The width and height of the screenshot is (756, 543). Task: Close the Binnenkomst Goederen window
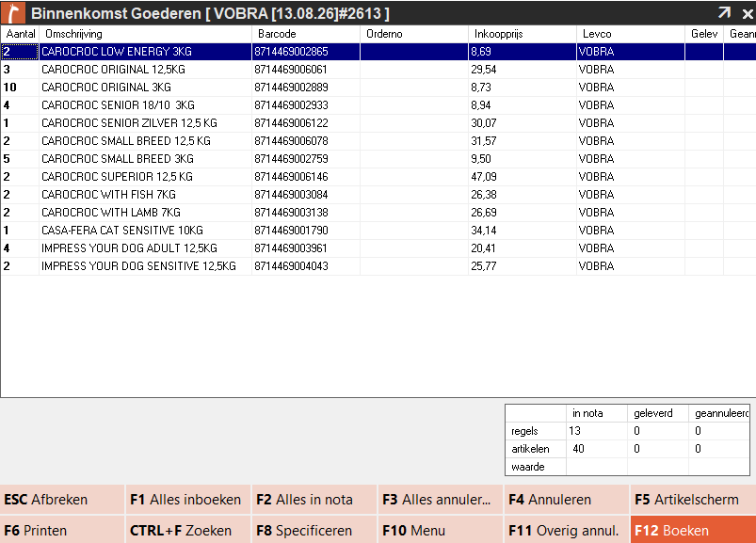748,13
